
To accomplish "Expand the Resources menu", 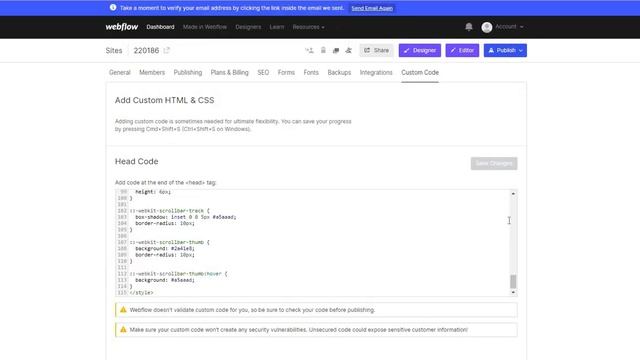I will pyautogui.click(x=309, y=27).
